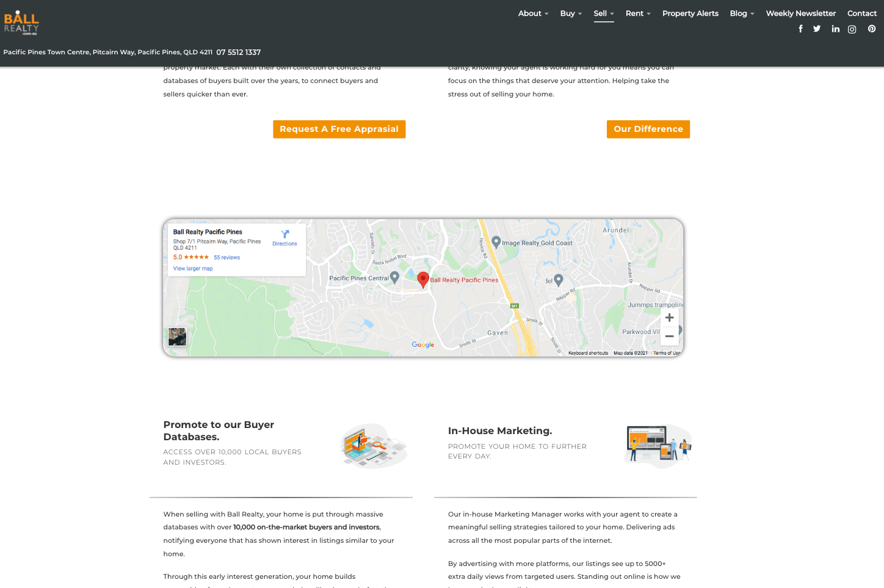Click Request A Free Apprasial button
884x588 pixels.
point(339,129)
